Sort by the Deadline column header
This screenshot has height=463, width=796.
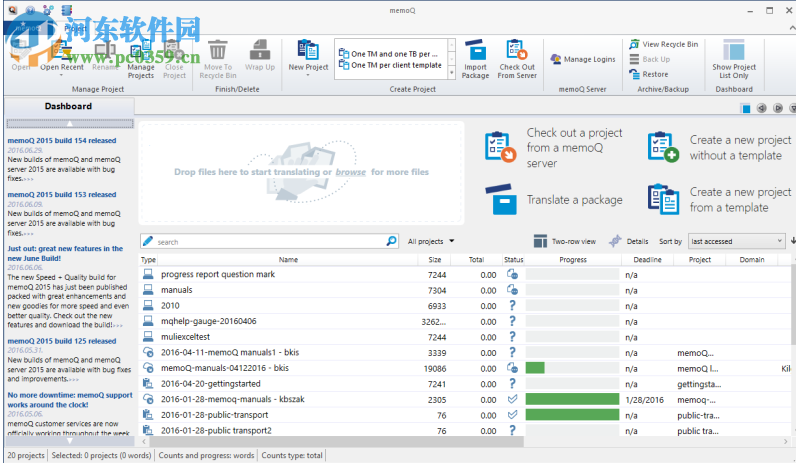(x=647, y=259)
